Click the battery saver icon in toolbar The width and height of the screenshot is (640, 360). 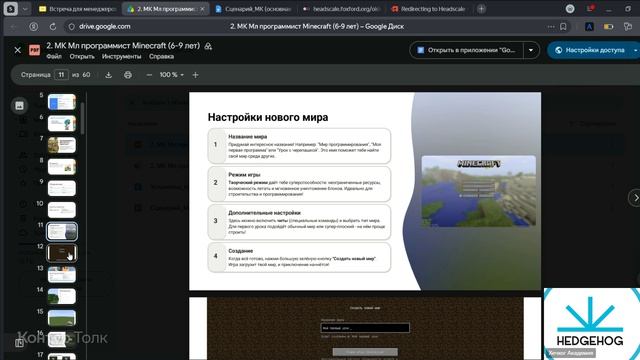pos(608,27)
